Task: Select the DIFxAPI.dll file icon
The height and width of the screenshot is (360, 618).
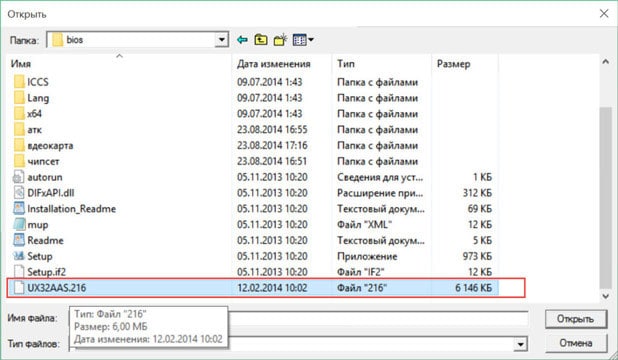Action: click(x=19, y=193)
